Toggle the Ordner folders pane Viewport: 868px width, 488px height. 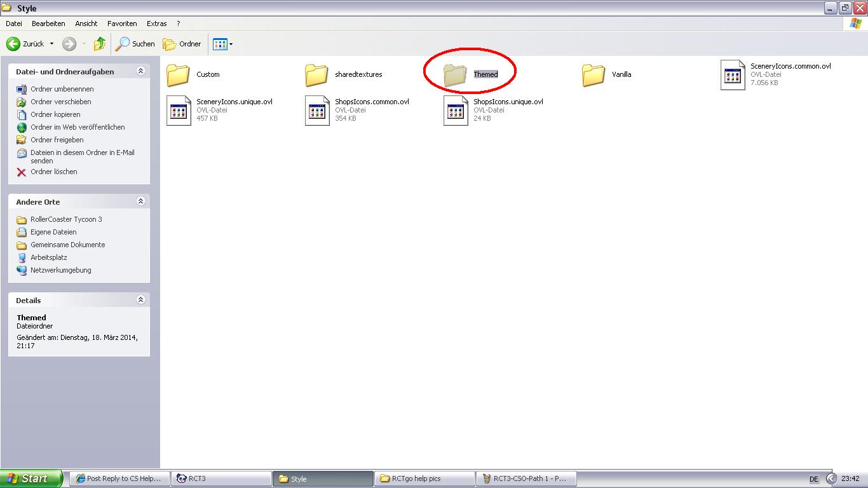tap(182, 44)
